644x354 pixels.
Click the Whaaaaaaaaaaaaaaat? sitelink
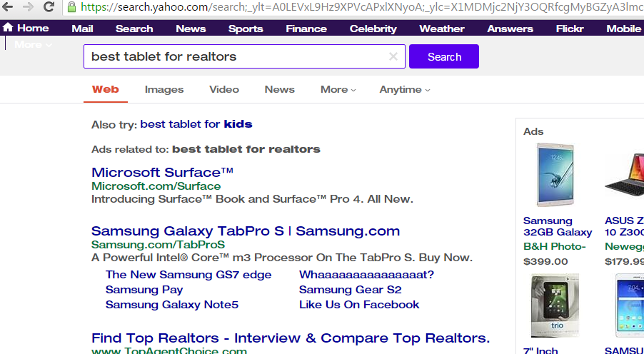pos(366,274)
